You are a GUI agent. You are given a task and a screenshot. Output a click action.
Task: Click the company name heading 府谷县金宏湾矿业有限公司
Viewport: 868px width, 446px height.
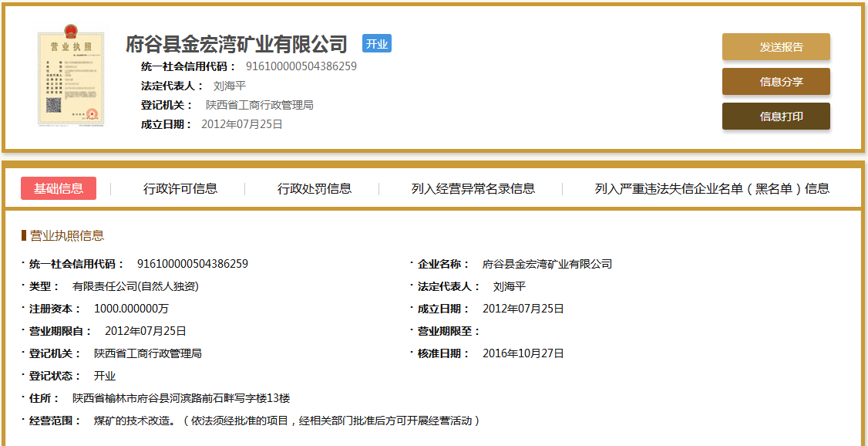click(x=237, y=44)
